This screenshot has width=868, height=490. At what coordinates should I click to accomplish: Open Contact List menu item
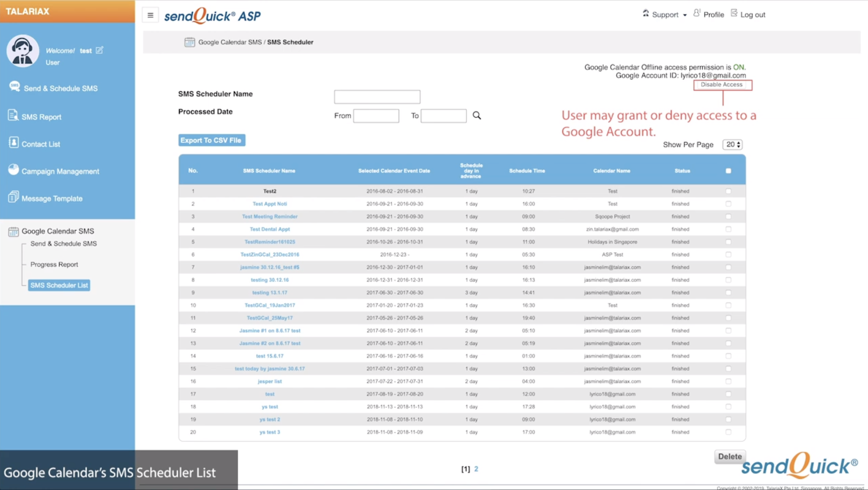point(41,144)
